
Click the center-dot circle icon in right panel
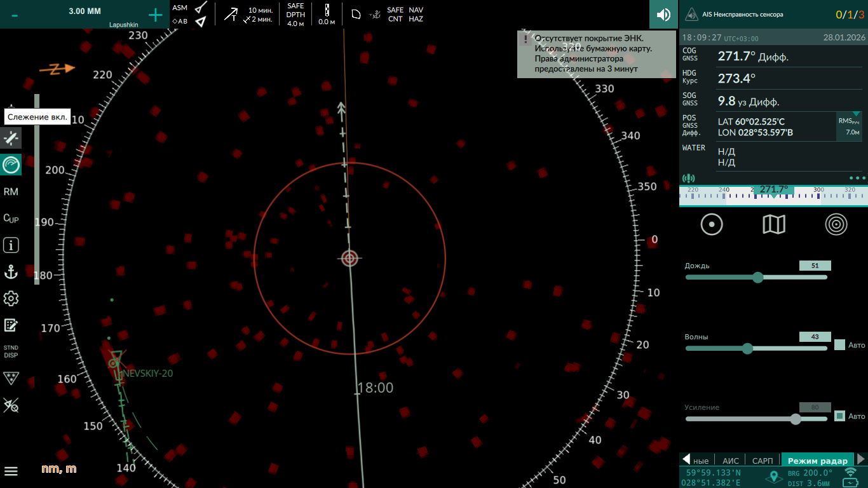[x=712, y=224]
